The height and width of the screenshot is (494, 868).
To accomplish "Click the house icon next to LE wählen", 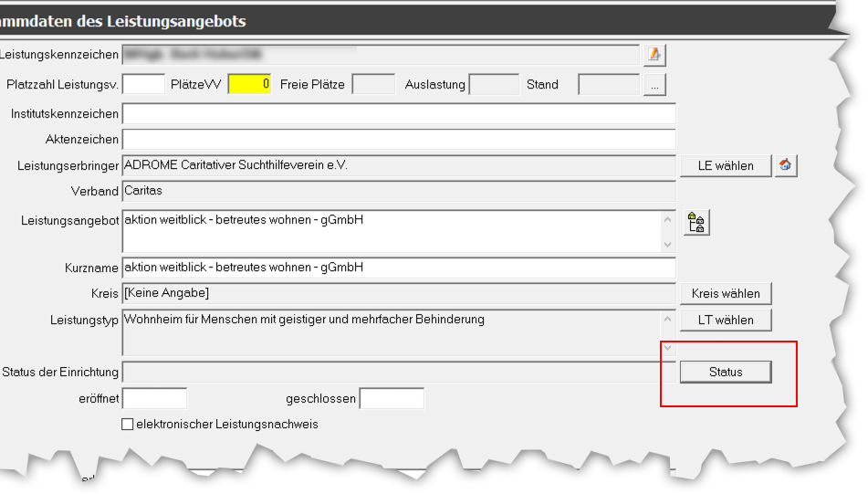I will [x=786, y=165].
